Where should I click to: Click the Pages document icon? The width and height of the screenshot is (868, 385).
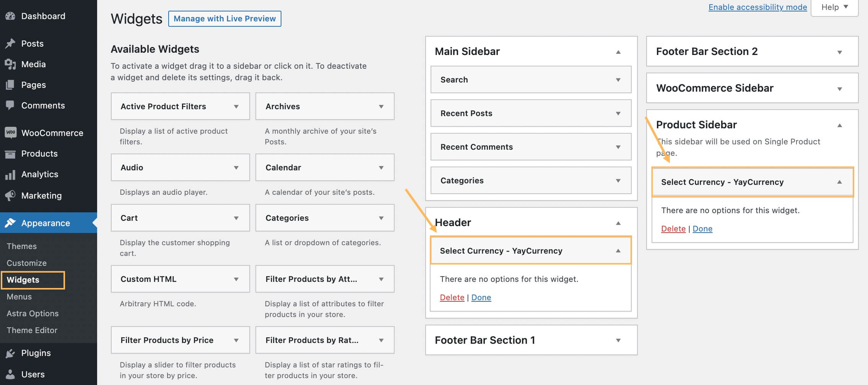point(10,85)
